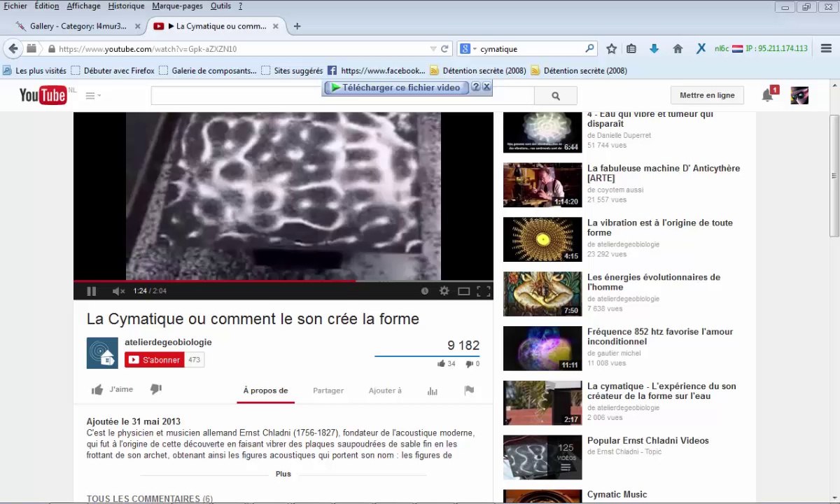
Task: Expand the description with Plus
Action: (x=283, y=474)
